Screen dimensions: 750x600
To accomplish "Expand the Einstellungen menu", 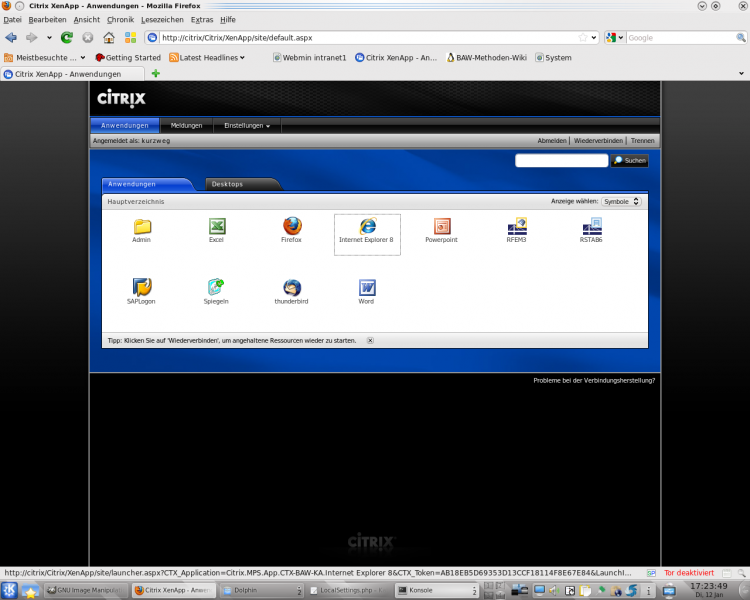I will 247,126.
